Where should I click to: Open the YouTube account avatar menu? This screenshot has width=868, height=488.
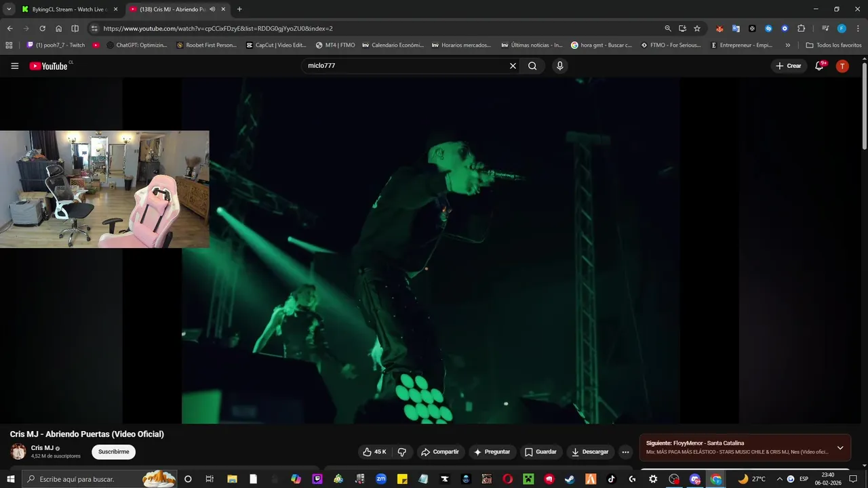842,66
